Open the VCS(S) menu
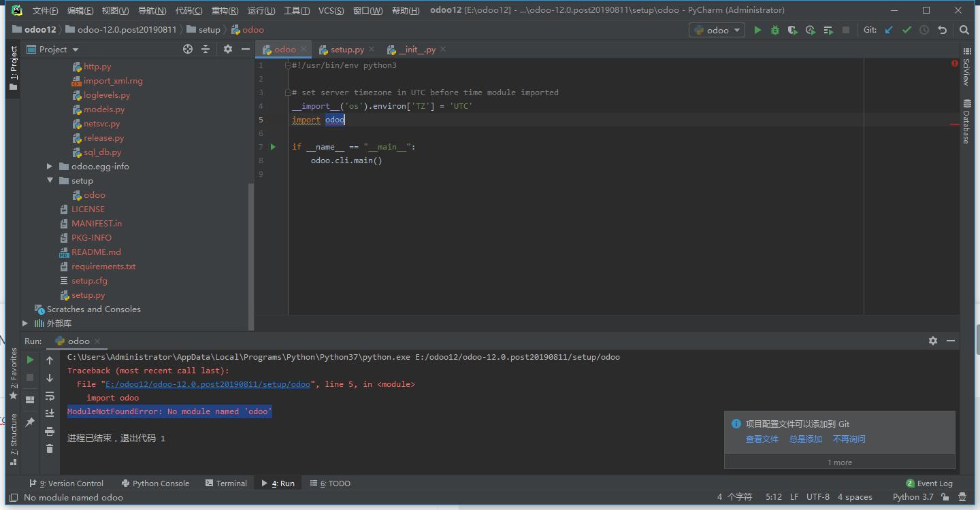The image size is (980, 510). (x=331, y=11)
